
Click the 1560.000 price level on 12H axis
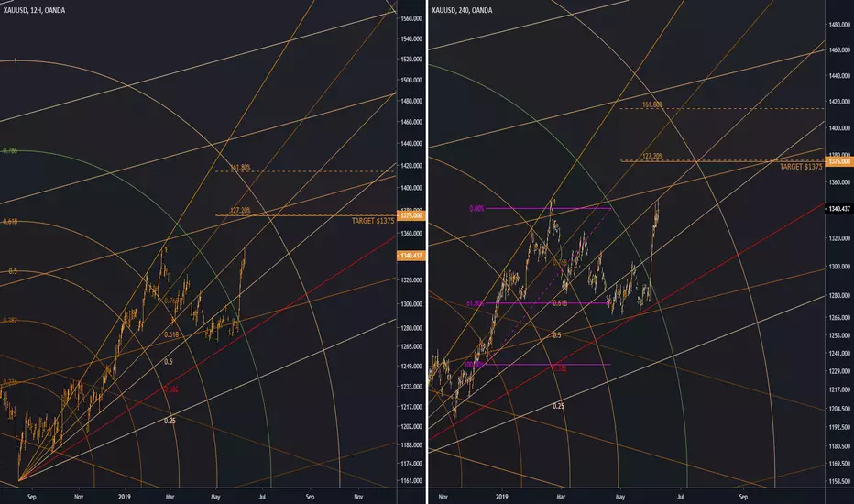click(x=411, y=18)
